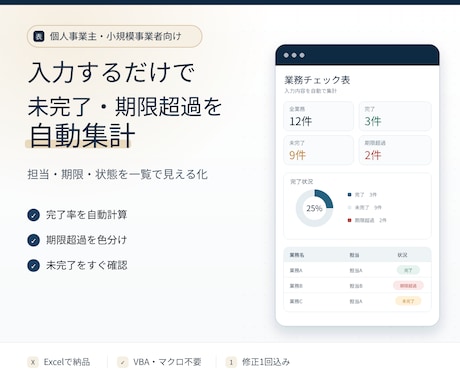Click the 未完了をすぐ確認 feature text

[87, 265]
